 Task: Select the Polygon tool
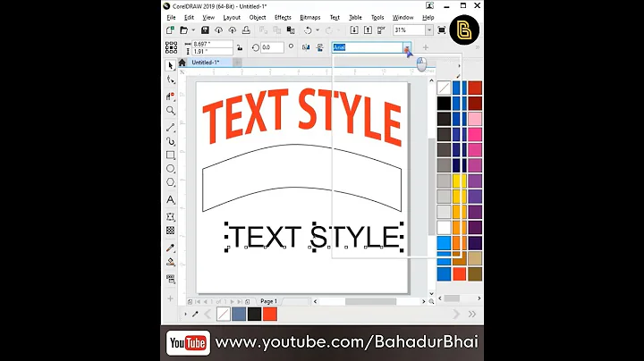point(171,182)
